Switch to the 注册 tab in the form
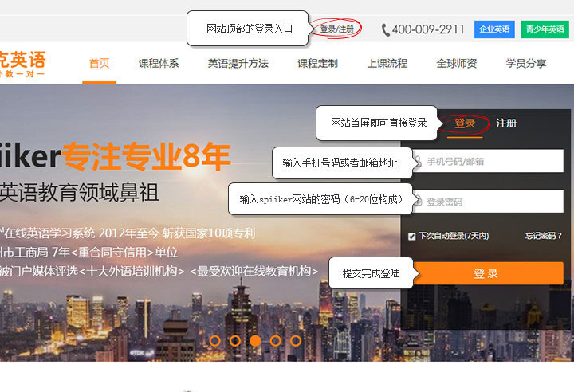Viewport: 574px width, 392px height. pyautogui.click(x=506, y=123)
